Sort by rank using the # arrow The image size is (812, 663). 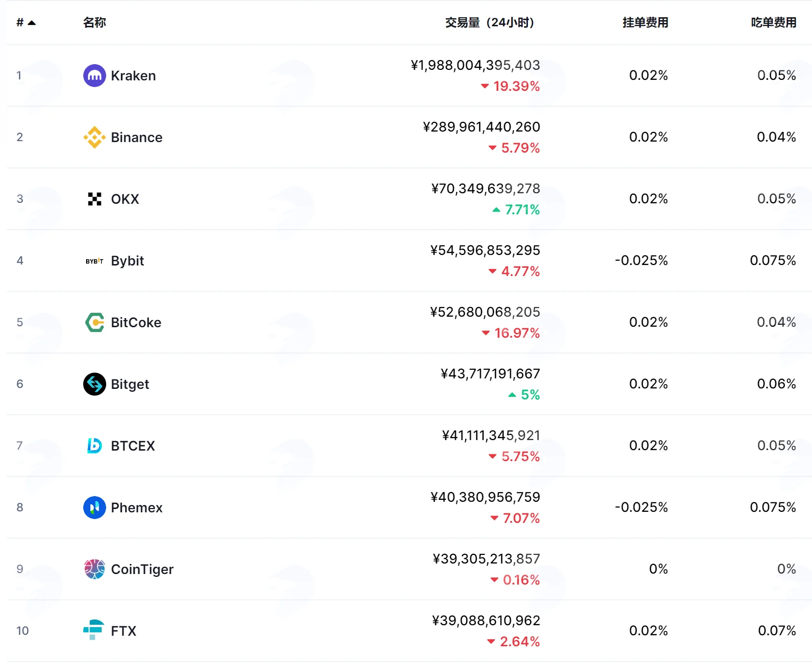26,22
